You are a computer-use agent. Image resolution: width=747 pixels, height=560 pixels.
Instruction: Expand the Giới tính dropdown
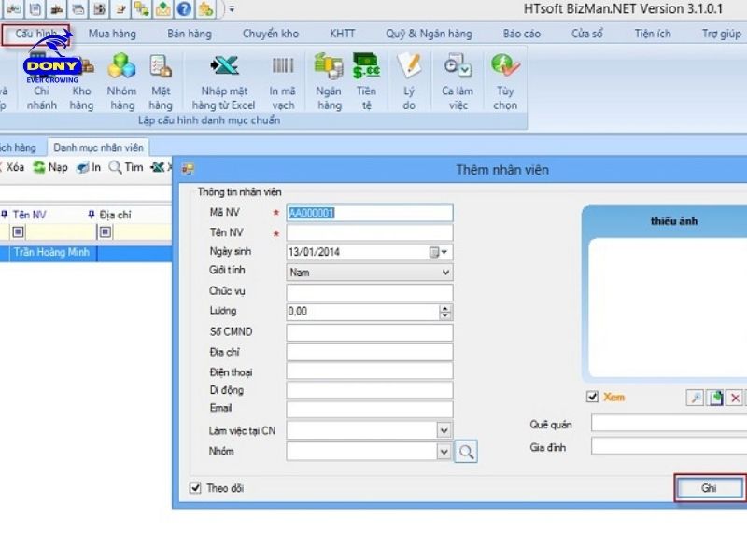click(x=444, y=273)
